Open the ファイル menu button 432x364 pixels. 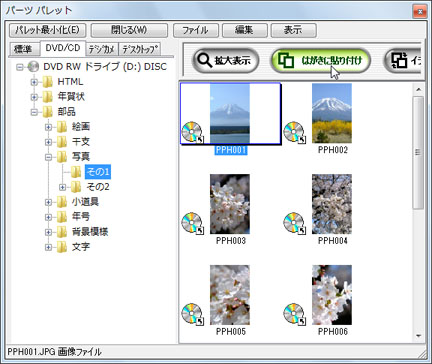point(196,30)
